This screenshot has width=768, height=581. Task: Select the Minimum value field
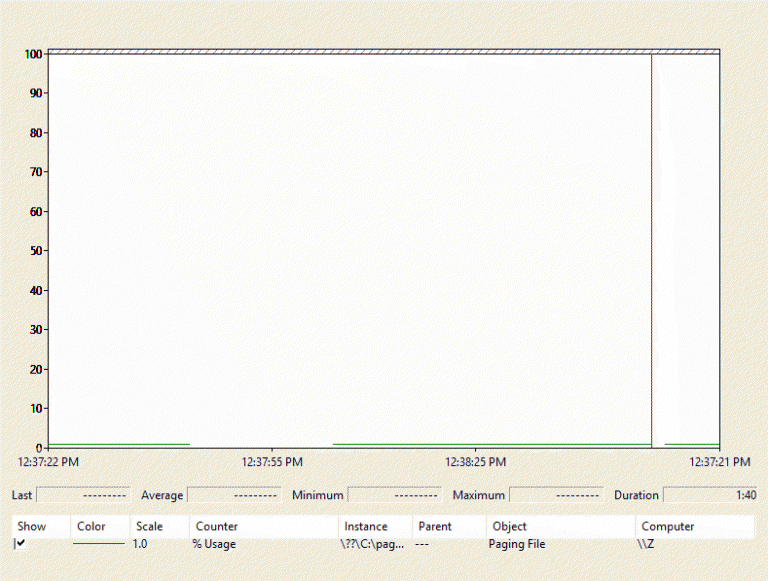pos(394,494)
